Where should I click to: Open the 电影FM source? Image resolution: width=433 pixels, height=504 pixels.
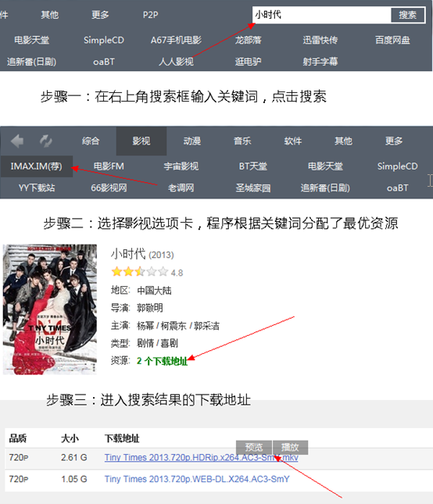point(109,166)
